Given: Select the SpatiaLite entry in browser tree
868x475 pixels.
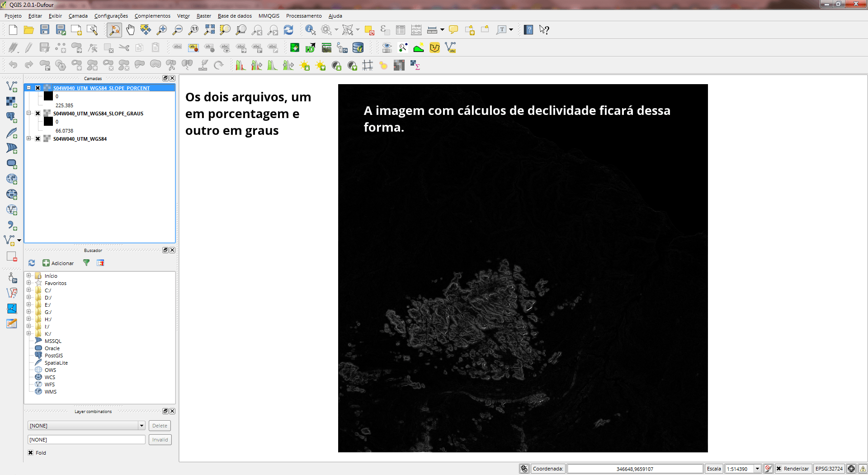Looking at the screenshot, I should (x=56, y=363).
